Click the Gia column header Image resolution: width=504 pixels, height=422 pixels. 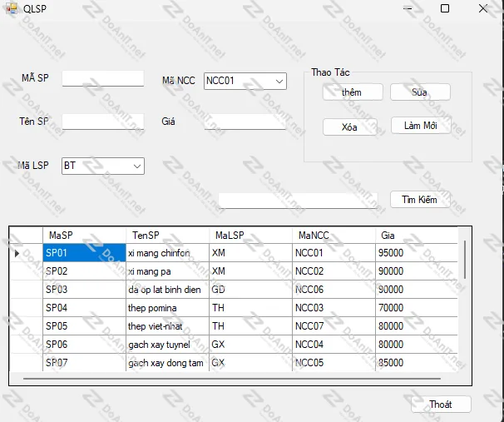(416, 235)
